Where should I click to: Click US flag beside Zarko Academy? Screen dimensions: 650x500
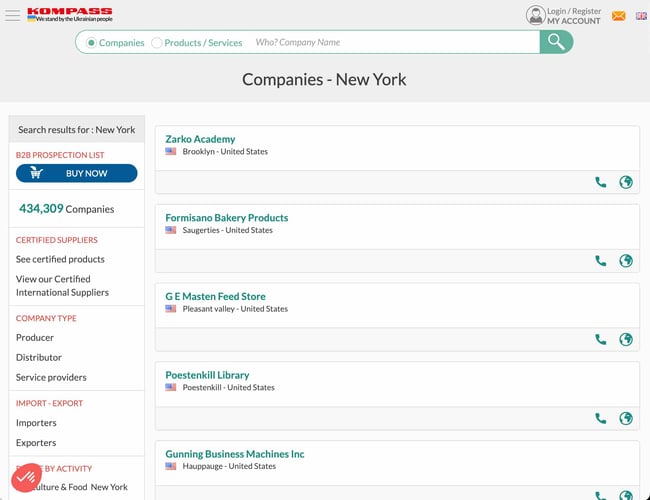[x=171, y=151]
